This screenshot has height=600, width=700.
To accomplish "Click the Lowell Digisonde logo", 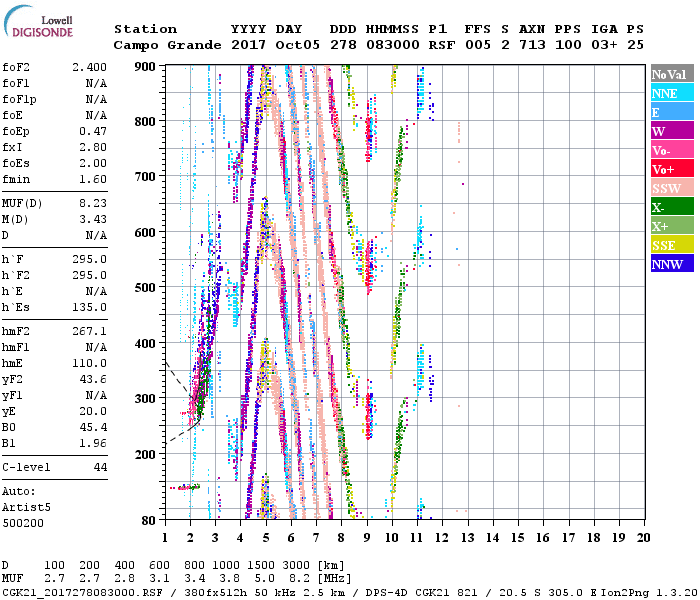I will point(38,22).
